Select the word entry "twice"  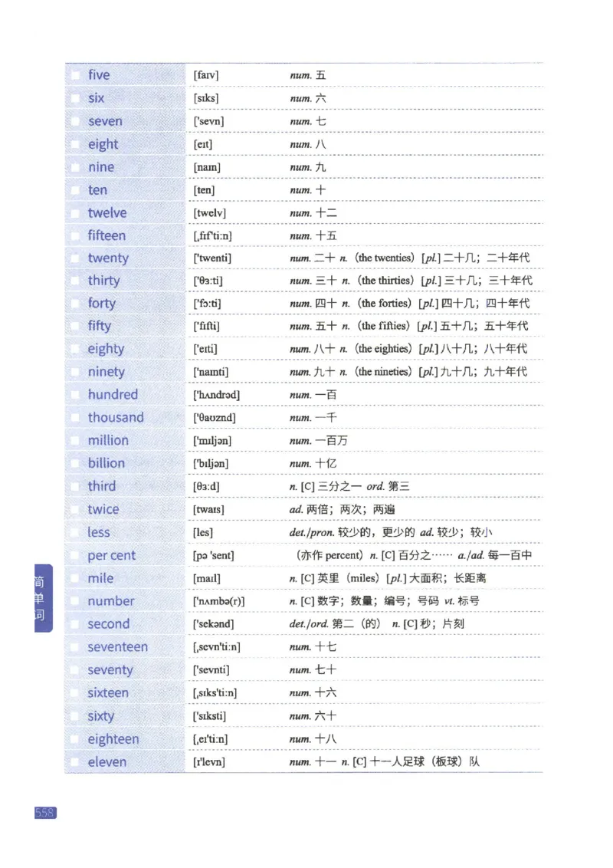(103, 508)
